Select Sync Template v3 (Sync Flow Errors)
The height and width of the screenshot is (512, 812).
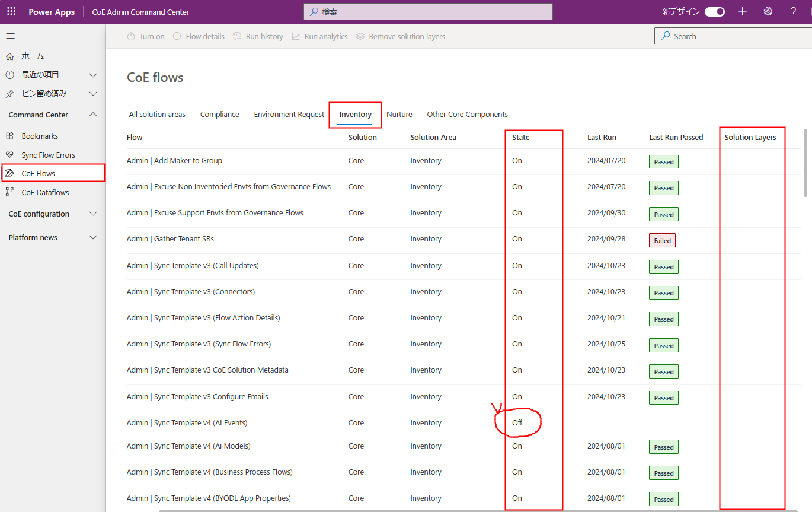click(199, 344)
